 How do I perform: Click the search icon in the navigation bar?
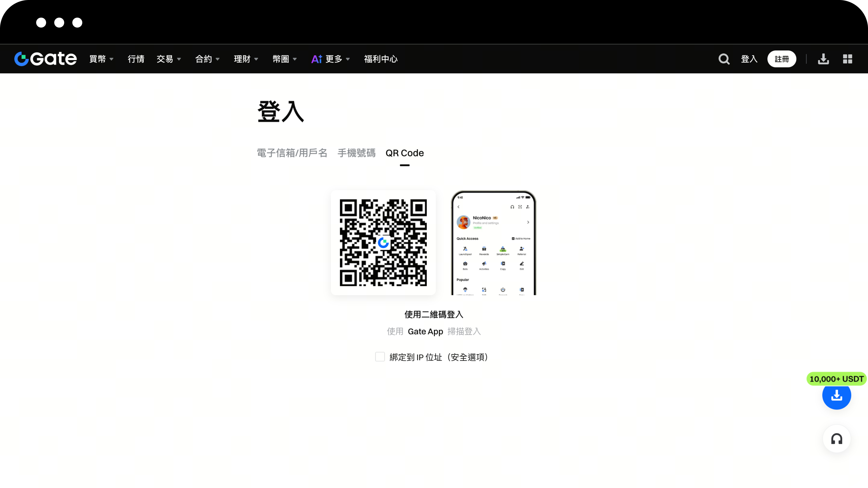coord(723,59)
